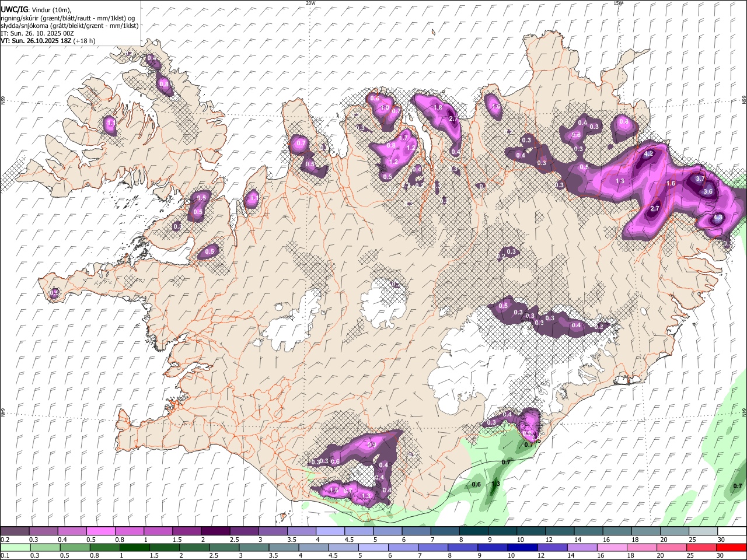The height and width of the screenshot is (560, 747).
Task: Click the white swatch ending the snow scale
Action: pos(732,531)
